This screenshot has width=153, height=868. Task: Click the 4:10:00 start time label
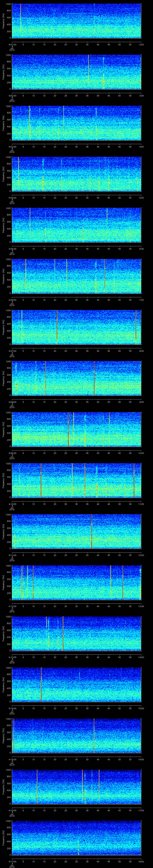(12, 504)
